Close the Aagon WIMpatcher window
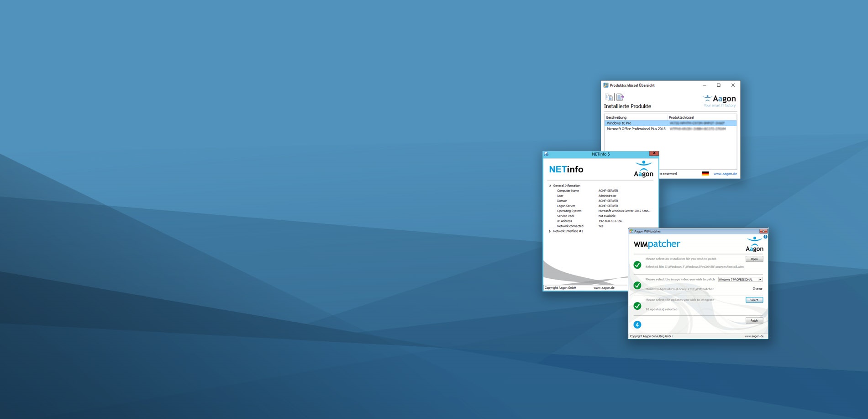 tap(763, 231)
